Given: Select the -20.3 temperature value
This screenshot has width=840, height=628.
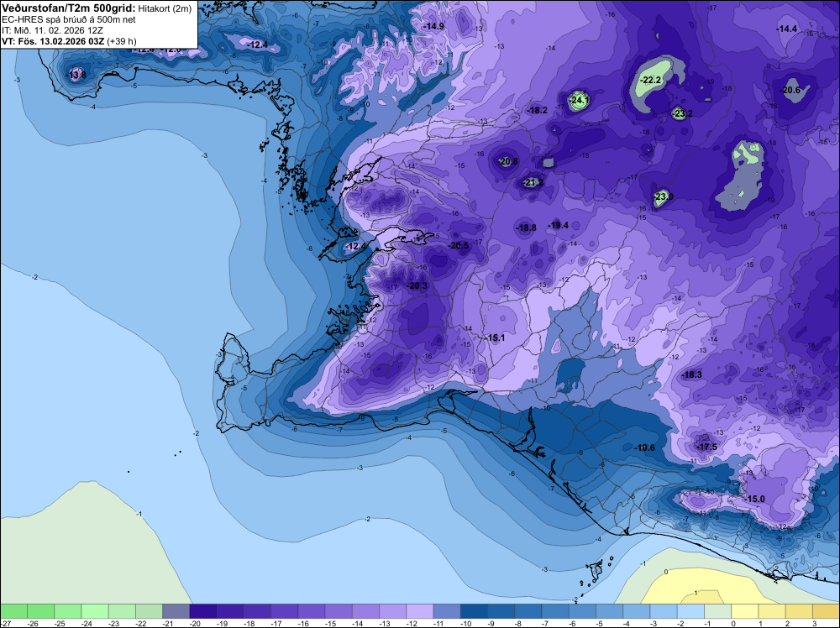Looking at the screenshot, I should [417, 286].
